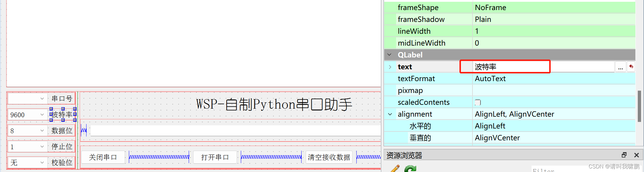This screenshot has height=172, width=644.
Task: Select the frameShadow property row
Action: click(x=510, y=19)
